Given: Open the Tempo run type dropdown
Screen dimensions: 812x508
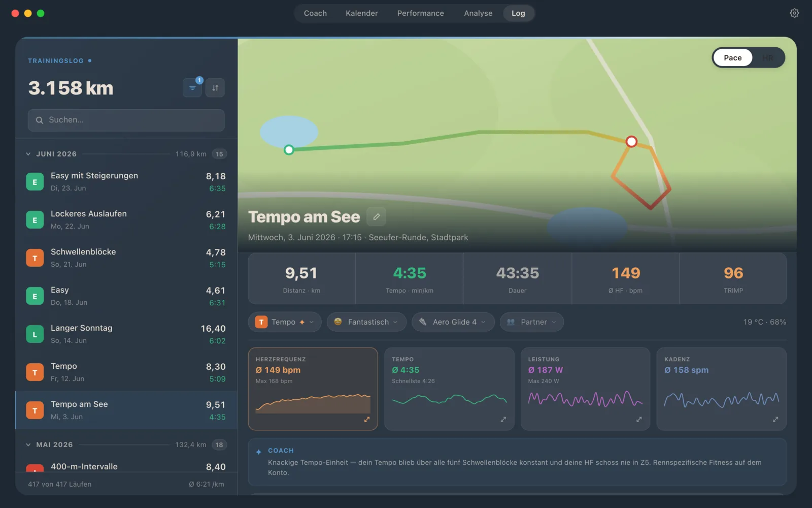Looking at the screenshot, I should pyautogui.click(x=285, y=322).
